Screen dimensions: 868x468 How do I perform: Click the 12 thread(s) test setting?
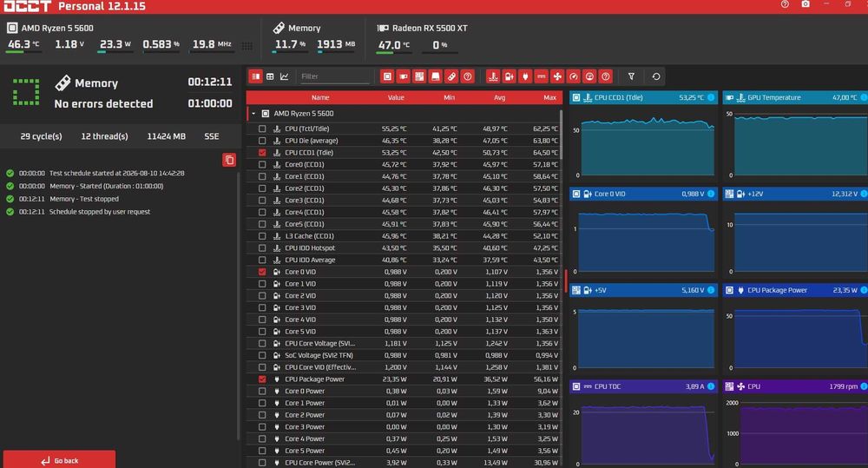(x=105, y=136)
